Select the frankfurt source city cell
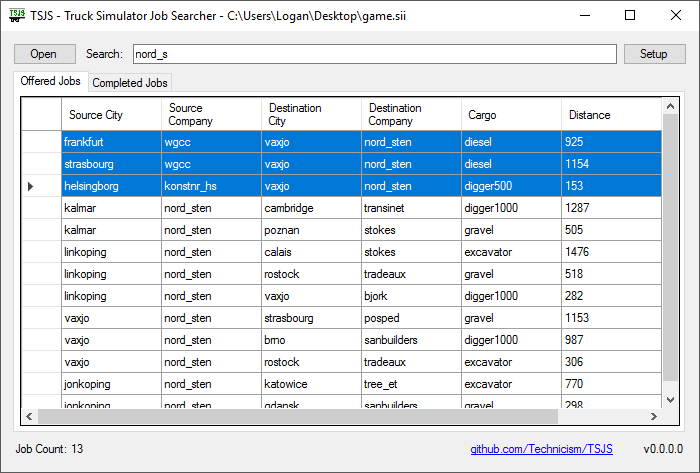The height and width of the screenshot is (473, 700). click(x=110, y=142)
